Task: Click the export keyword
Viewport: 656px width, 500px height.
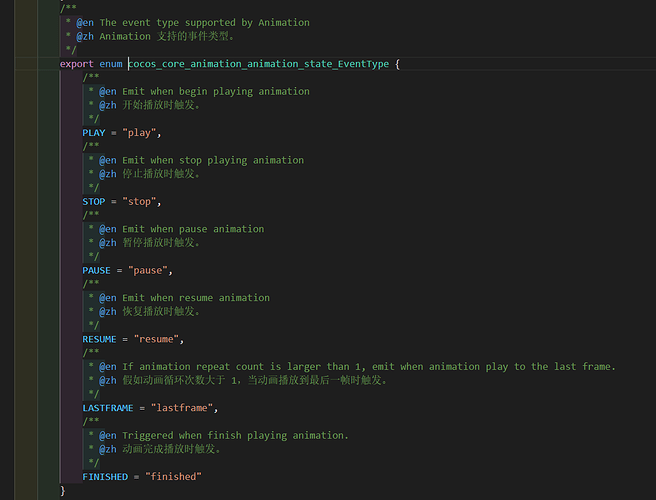Action: click(x=77, y=64)
